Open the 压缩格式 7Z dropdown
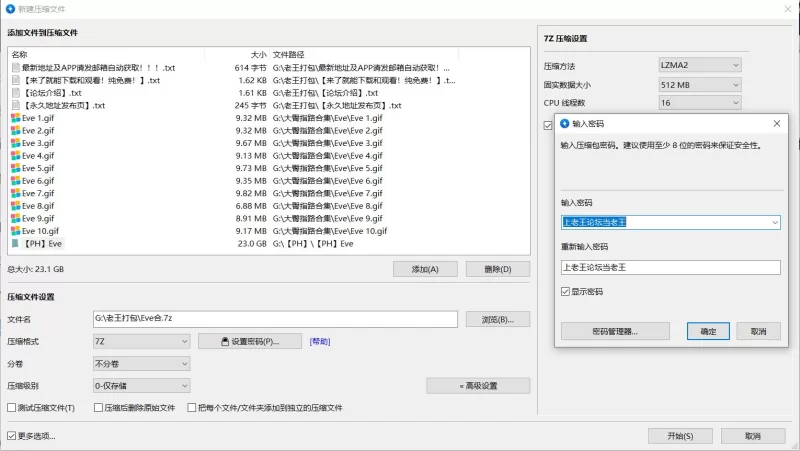Screen dimensions: 800x451 point(141,341)
